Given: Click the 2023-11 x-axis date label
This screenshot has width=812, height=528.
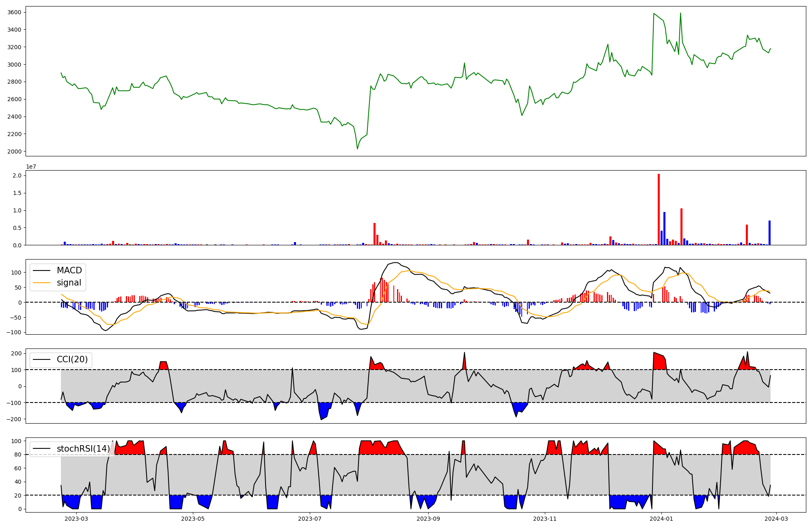Looking at the screenshot, I should point(544,519).
